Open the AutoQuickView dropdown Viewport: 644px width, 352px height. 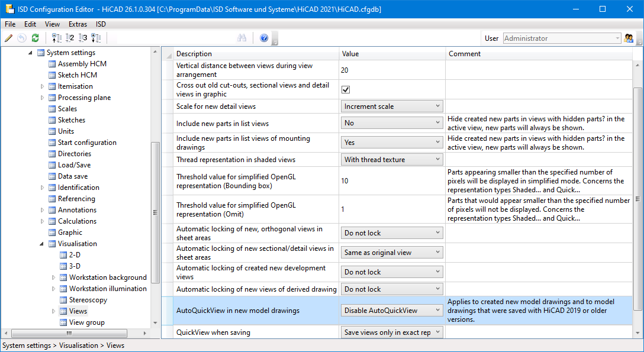tap(392, 310)
